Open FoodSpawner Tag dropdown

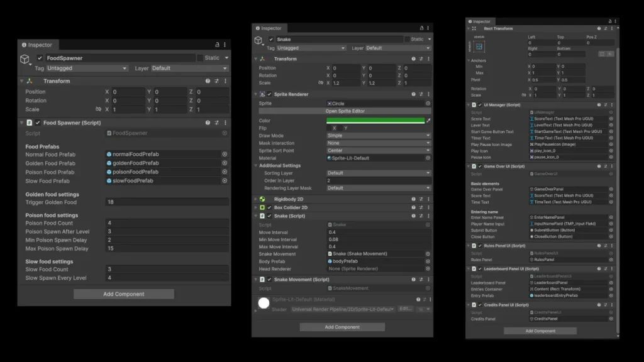point(87,68)
